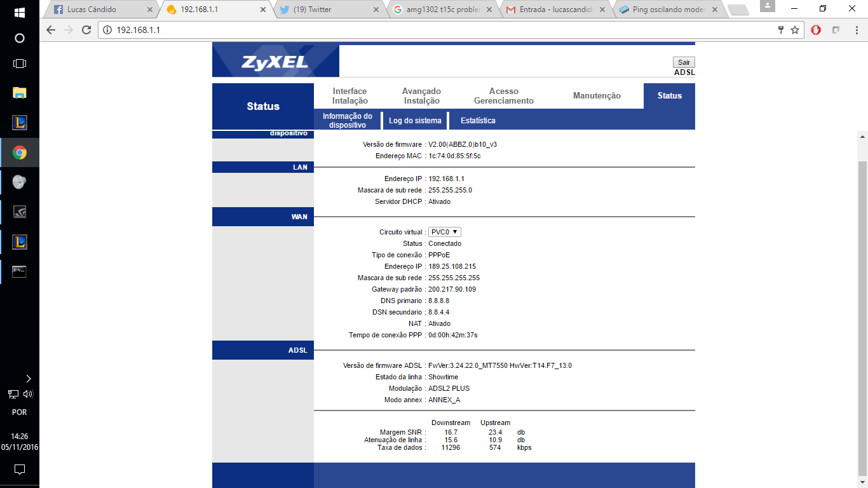
Task: Open the volume tray icon
Action: (27, 394)
